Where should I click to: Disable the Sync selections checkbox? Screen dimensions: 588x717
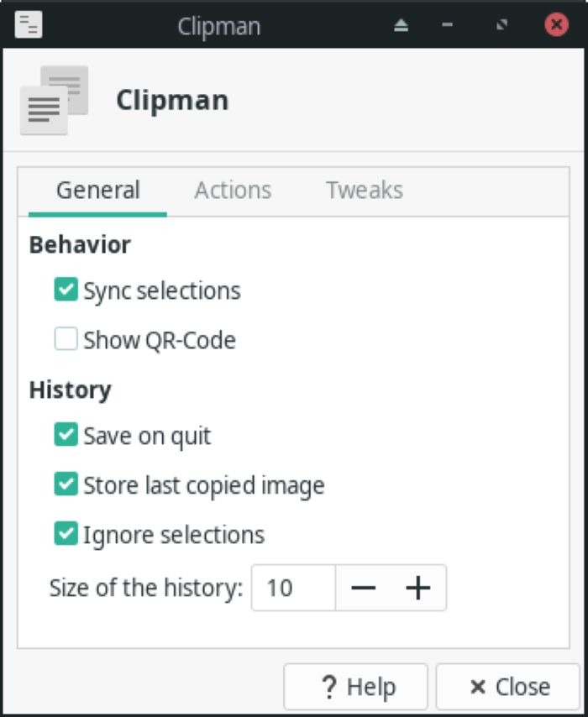tap(66, 290)
